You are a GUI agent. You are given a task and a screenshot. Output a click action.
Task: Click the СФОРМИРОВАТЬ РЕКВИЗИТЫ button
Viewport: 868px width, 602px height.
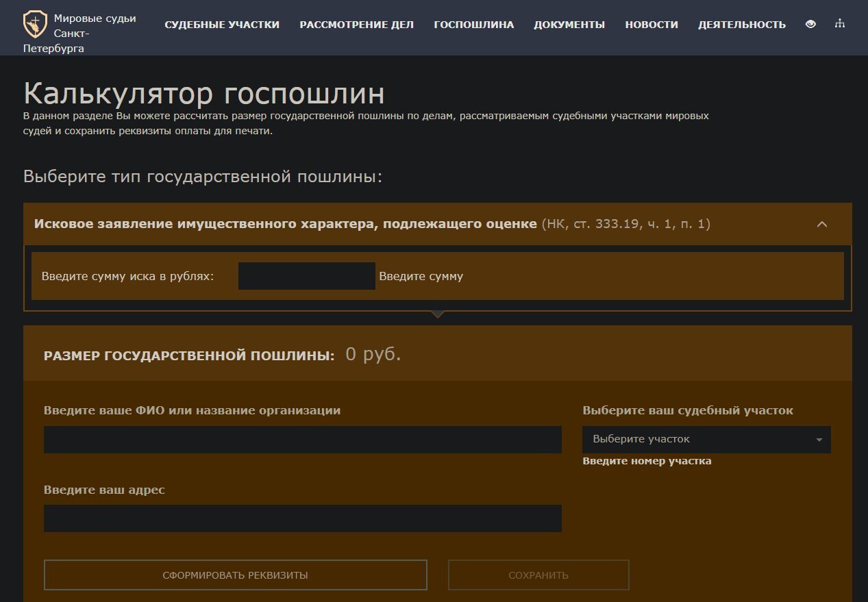click(x=235, y=575)
